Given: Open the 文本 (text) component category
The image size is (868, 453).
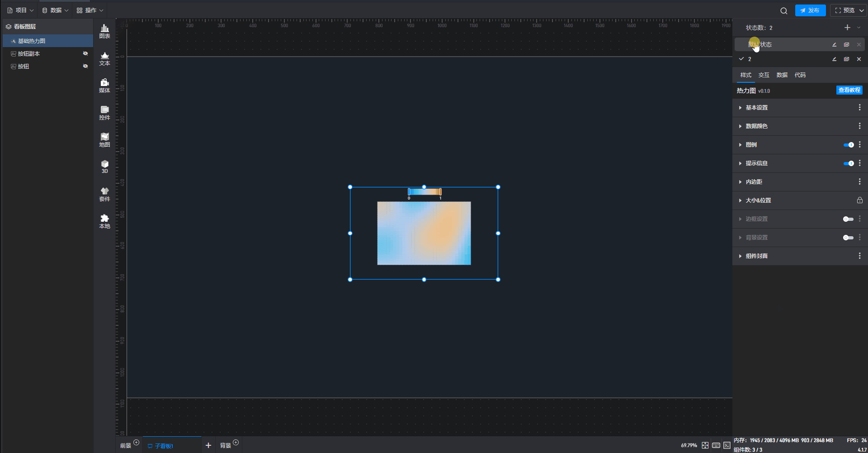Looking at the screenshot, I should click(x=104, y=58).
